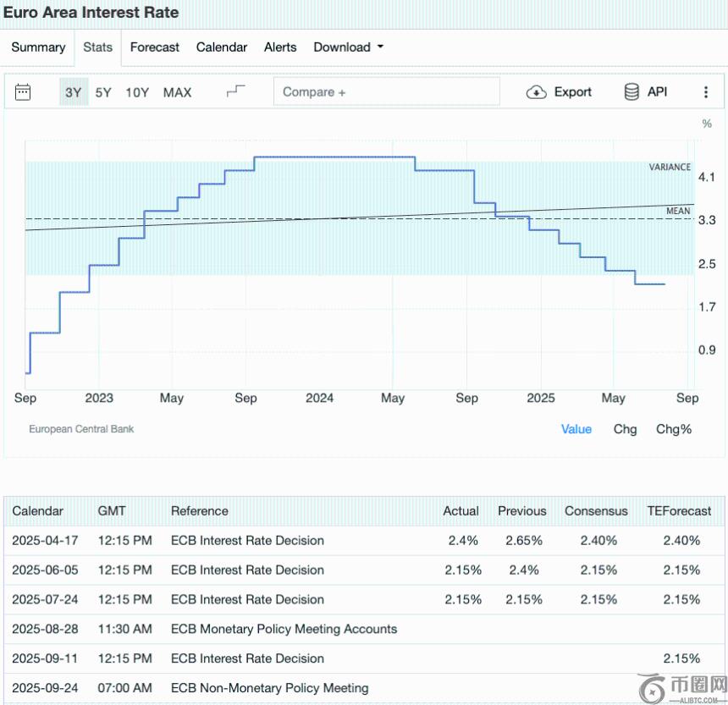Display chart as Chg% values
Viewport: 728px width, 705px height.
[x=674, y=429]
